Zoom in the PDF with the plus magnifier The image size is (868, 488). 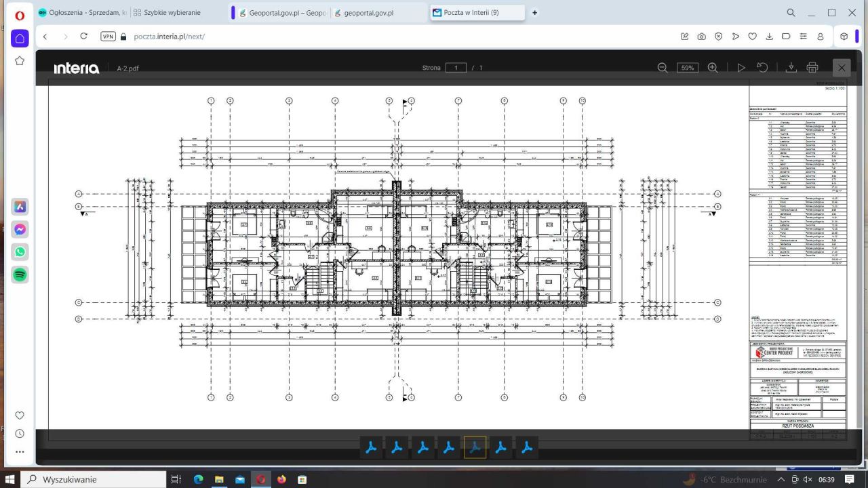pyautogui.click(x=713, y=68)
